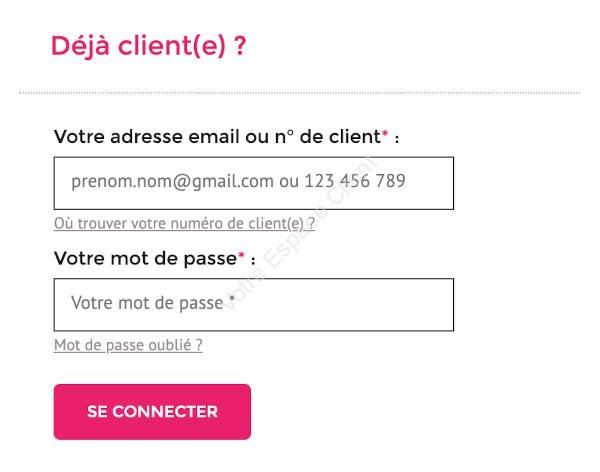Viewport: 600px width, 472px height.
Task: Click the red asterisk beside password label
Action: click(x=241, y=255)
